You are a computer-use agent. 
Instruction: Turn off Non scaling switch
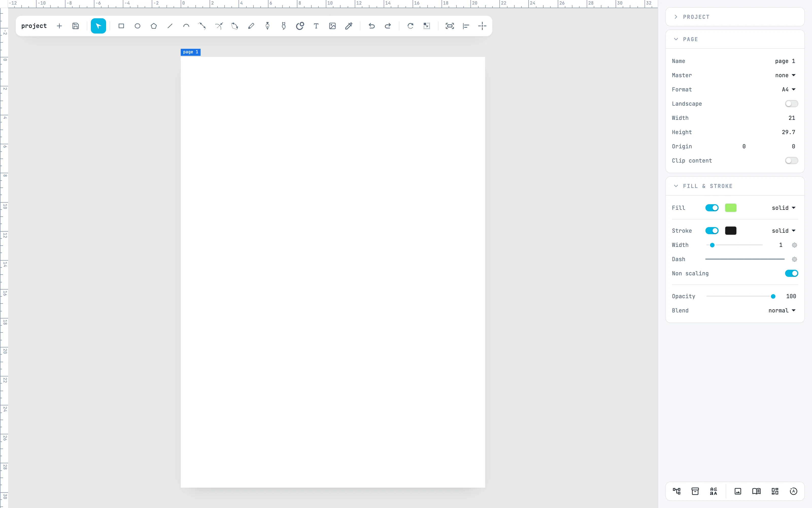[x=791, y=274]
